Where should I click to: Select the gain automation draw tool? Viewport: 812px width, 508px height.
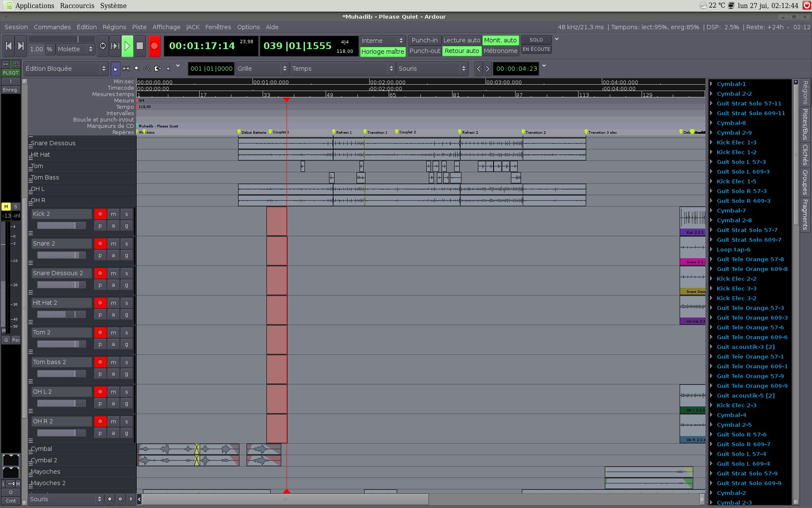tap(147, 69)
